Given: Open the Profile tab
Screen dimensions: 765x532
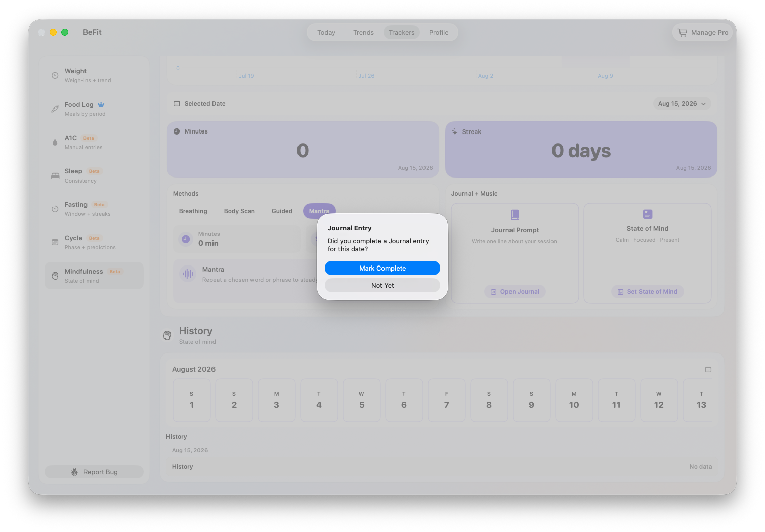Looking at the screenshot, I should [x=439, y=33].
